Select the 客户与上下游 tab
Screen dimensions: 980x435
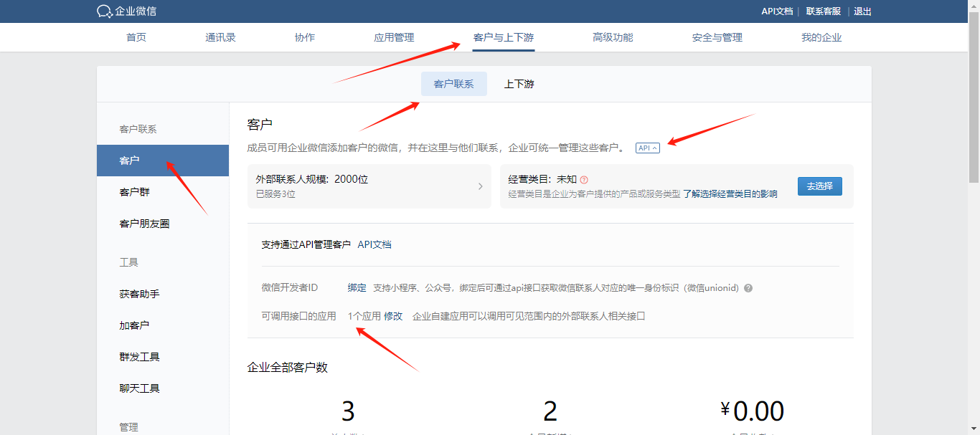tap(504, 37)
